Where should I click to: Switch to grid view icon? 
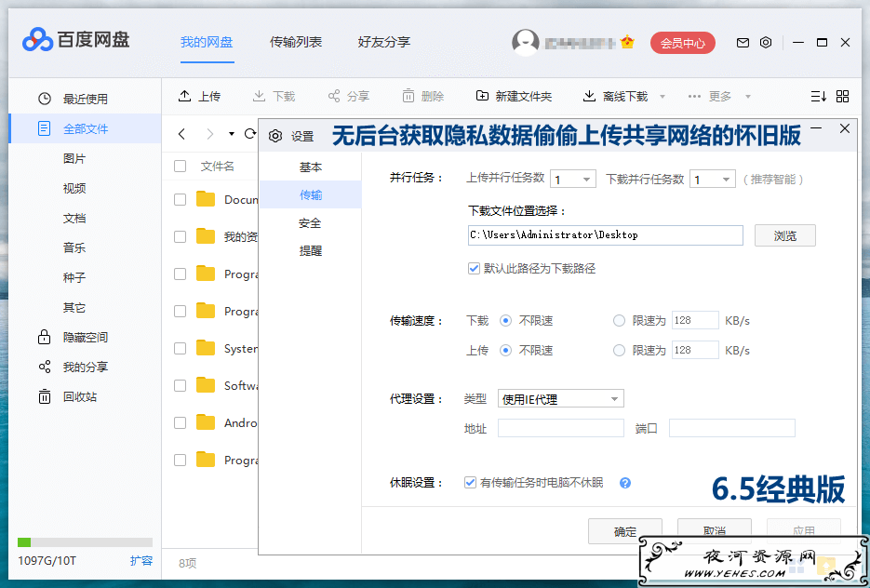click(842, 97)
